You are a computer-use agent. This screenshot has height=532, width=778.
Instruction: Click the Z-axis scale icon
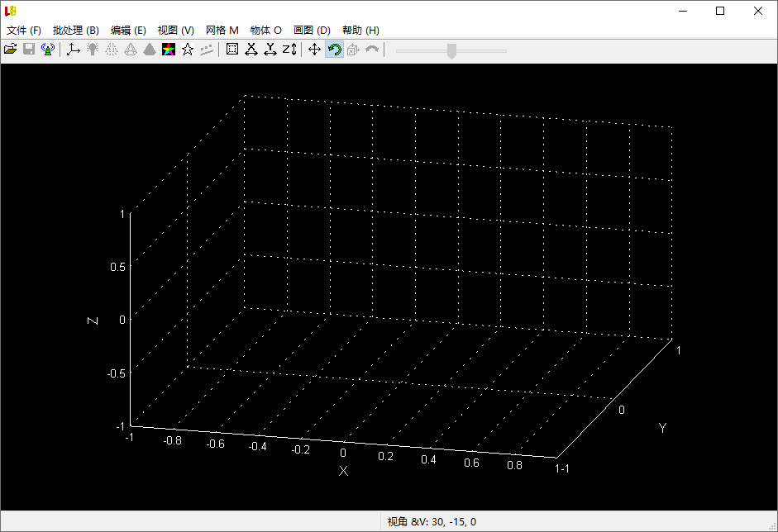289,49
